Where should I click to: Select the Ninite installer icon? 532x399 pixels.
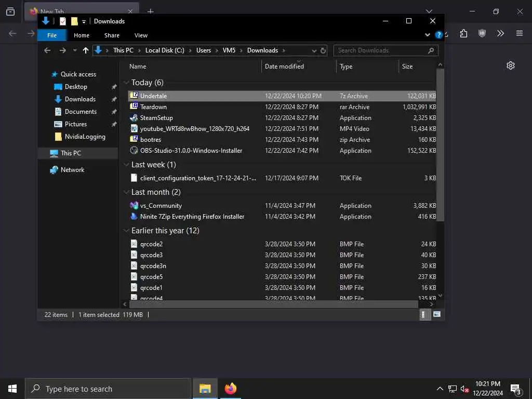pyautogui.click(x=134, y=216)
